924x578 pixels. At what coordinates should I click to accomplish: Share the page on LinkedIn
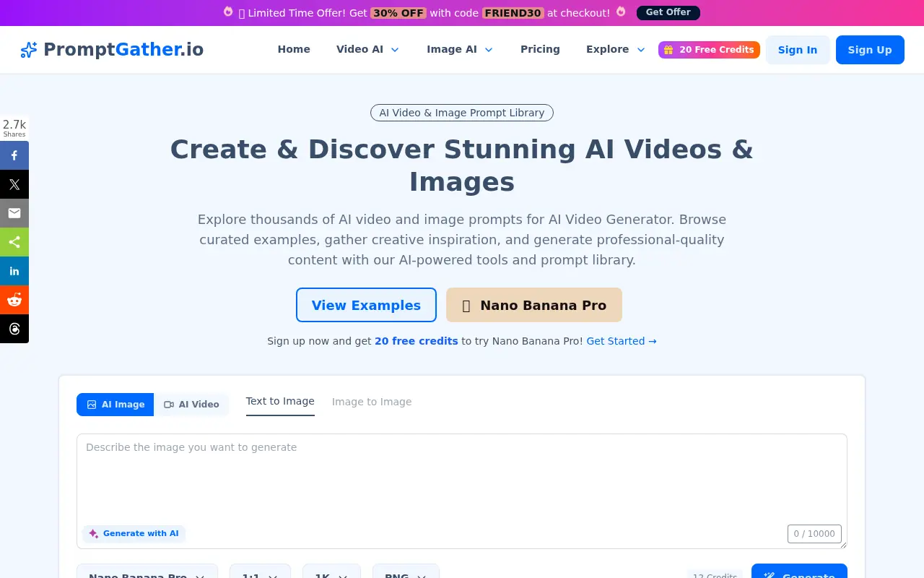(14, 271)
